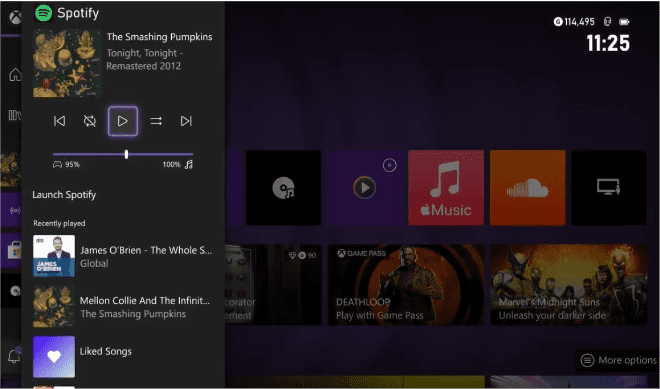
Task: Open the DEATHLOOP Game Pass tile
Action: (x=406, y=285)
